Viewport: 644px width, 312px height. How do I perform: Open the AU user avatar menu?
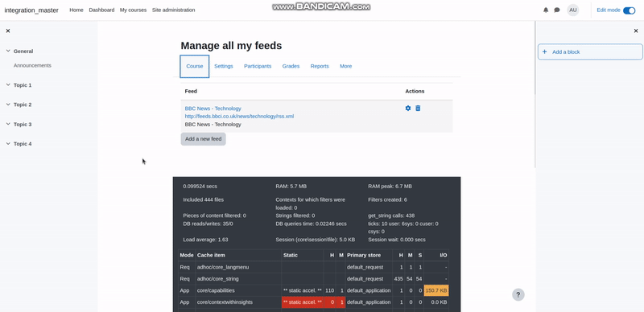(573, 10)
